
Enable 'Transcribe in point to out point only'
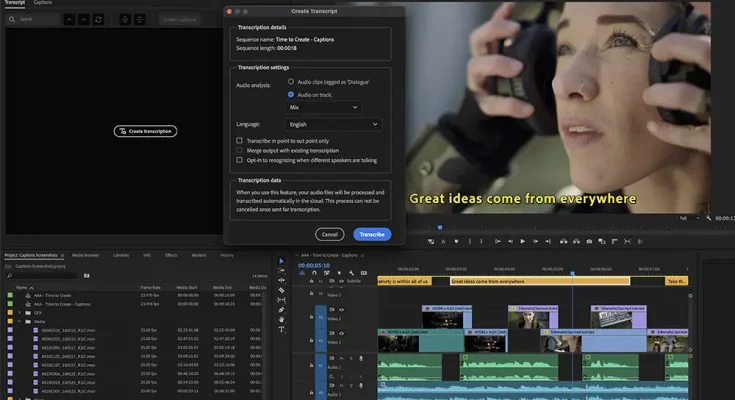coord(239,141)
